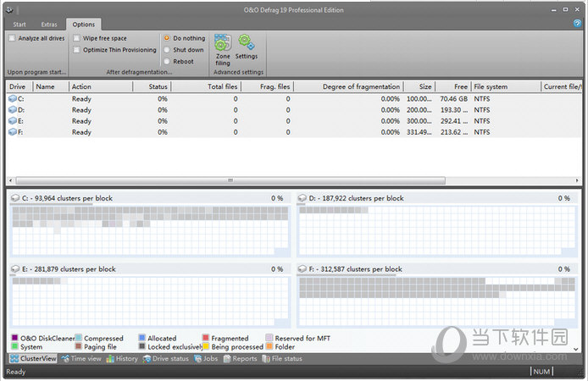
Task: Click the 70.46 GB free space cell
Action: (454, 99)
